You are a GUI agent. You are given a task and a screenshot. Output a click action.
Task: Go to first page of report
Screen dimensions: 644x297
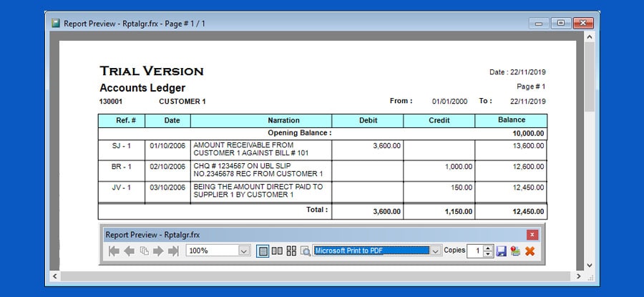pos(114,251)
